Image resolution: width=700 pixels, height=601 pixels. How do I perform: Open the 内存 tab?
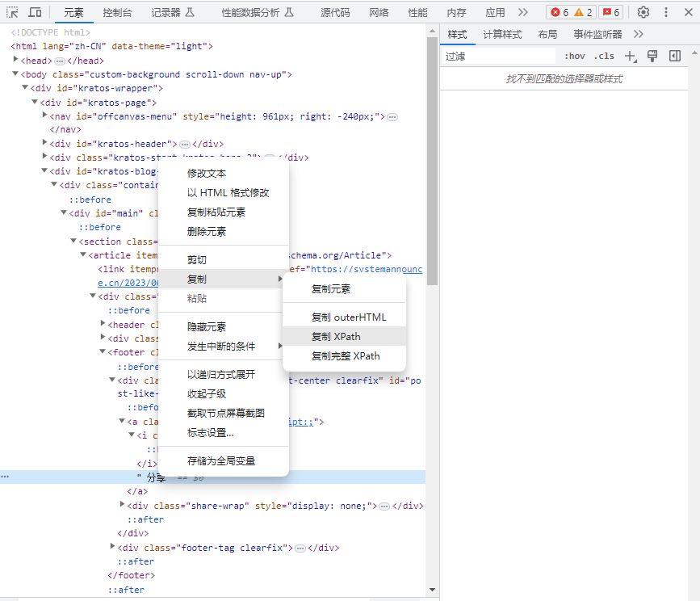pos(456,12)
